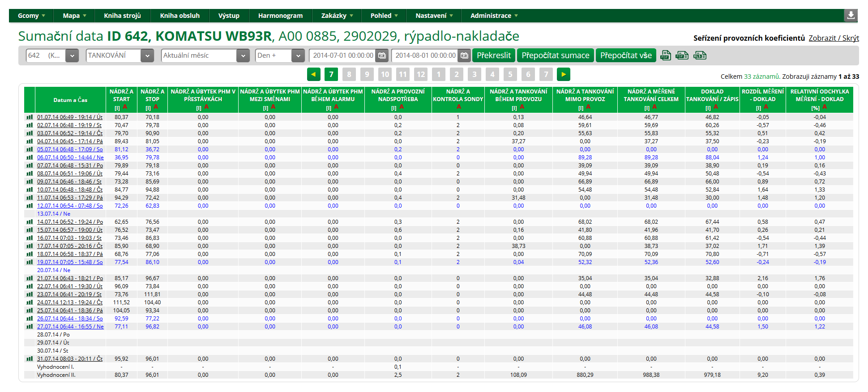Open chart icon for the 12.07.14 row
The image size is (868, 392).
click(x=30, y=206)
